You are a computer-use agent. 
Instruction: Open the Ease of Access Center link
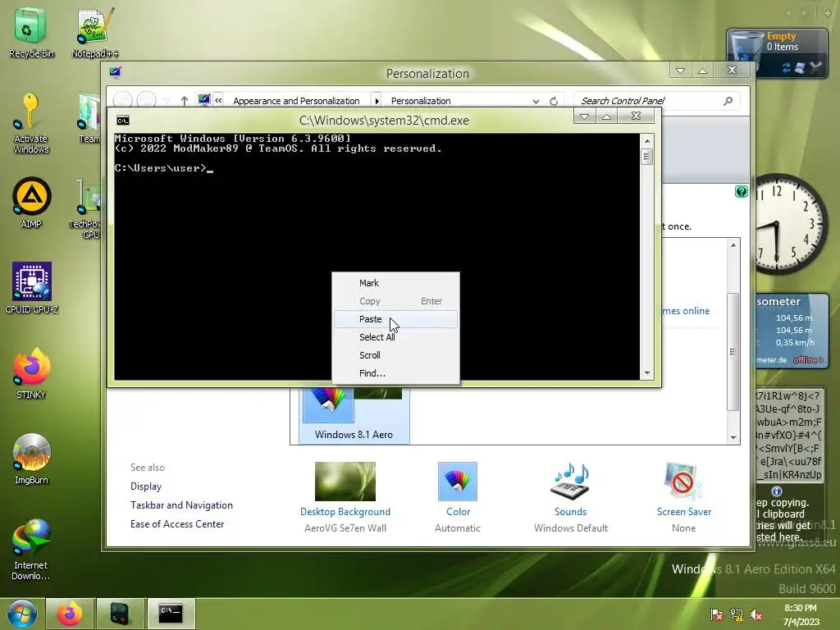pyautogui.click(x=177, y=524)
